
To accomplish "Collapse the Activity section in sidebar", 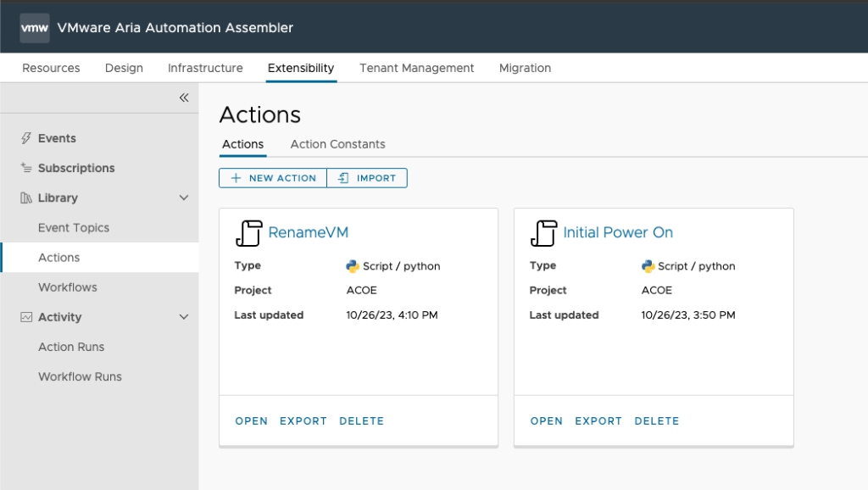I will pos(183,317).
